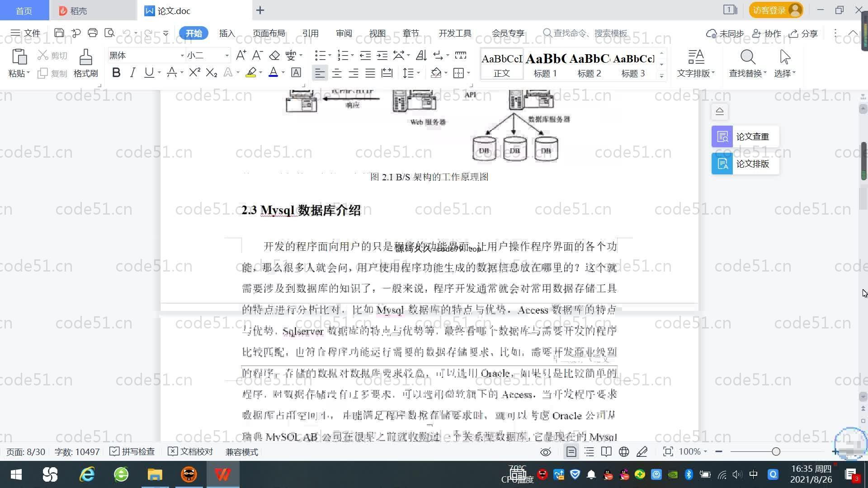Click the Find and Replace magnifier
The height and width of the screenshot is (488, 868).
[x=748, y=57]
